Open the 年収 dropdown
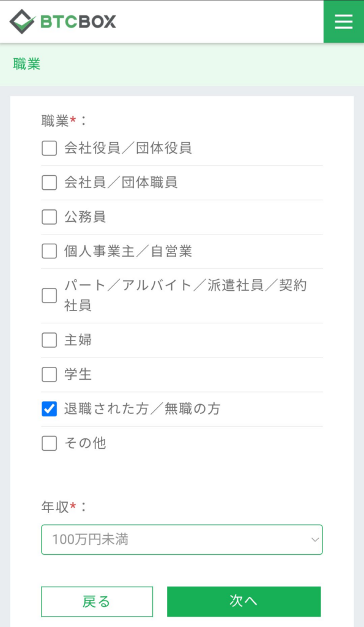Image resolution: width=364 pixels, height=627 pixels. tap(182, 539)
